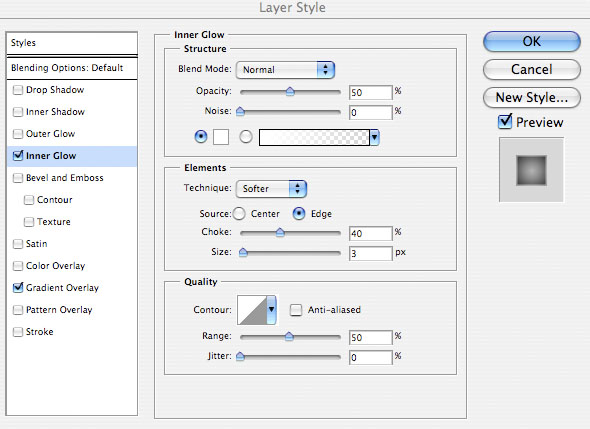The height and width of the screenshot is (429, 590).
Task: Choose Center as glow source
Action: [239, 214]
